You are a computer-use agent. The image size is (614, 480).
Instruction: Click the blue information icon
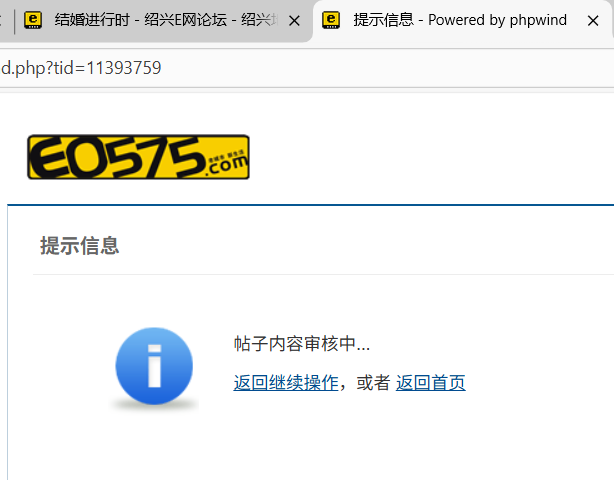[154, 366]
